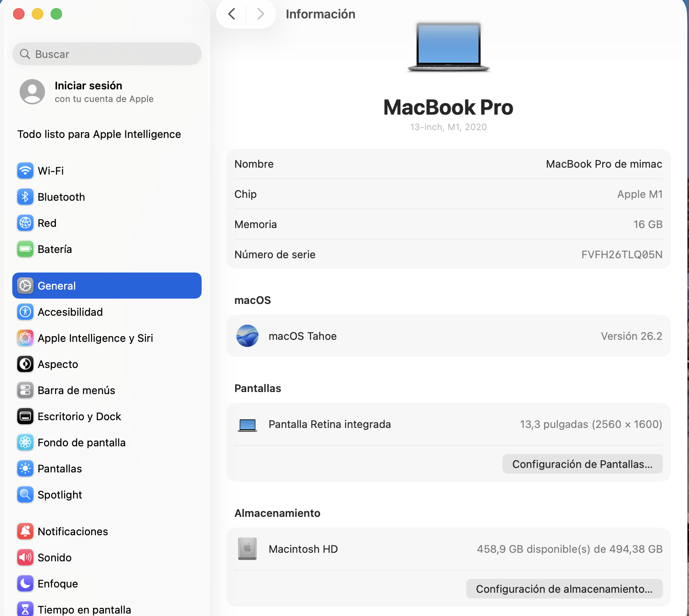Open Tiempo en pantalla hourglass icon
Viewport: 689px width, 616px height.
[25, 609]
